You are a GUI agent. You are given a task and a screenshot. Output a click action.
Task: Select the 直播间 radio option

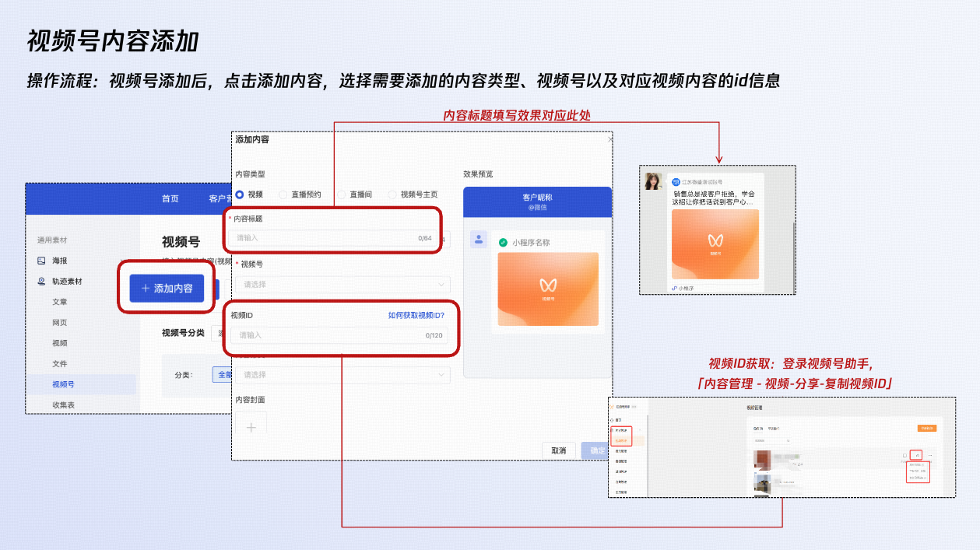click(x=342, y=194)
